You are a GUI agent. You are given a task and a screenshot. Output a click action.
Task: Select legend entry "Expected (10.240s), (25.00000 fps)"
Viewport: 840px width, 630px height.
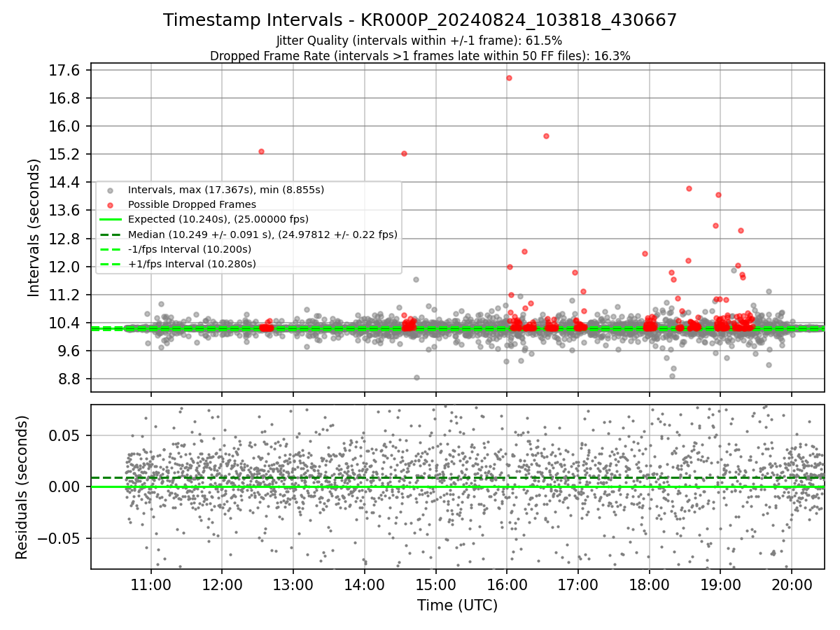point(218,219)
